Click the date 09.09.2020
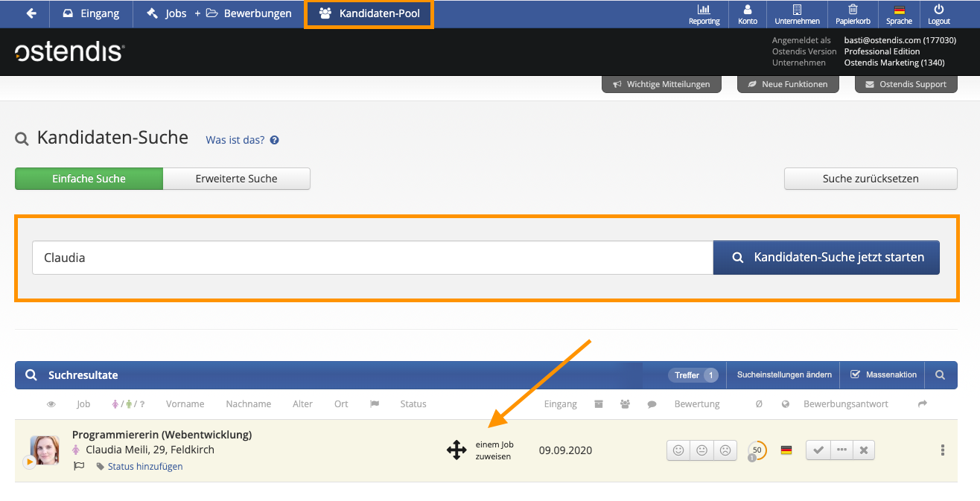This screenshot has height=501, width=980. [565, 450]
